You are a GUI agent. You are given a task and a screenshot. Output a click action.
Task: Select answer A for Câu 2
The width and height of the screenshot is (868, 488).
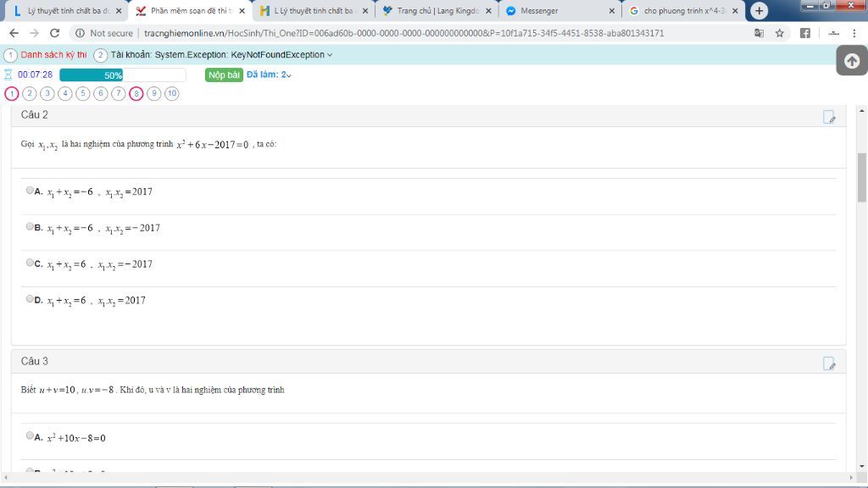click(x=30, y=191)
